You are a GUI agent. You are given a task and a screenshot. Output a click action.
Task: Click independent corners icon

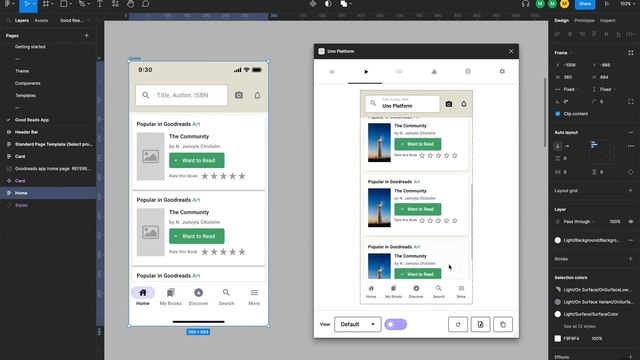(631, 102)
